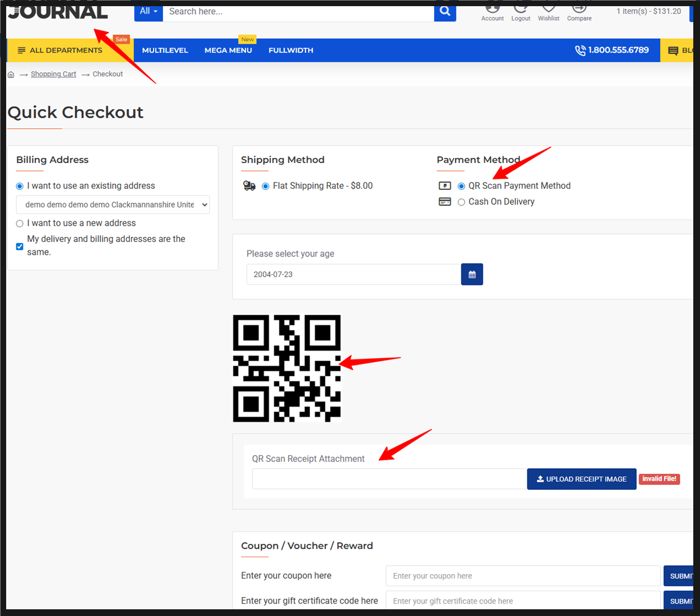The width and height of the screenshot is (700, 616).
Task: Click the home breadcrumb icon
Action: (x=11, y=74)
